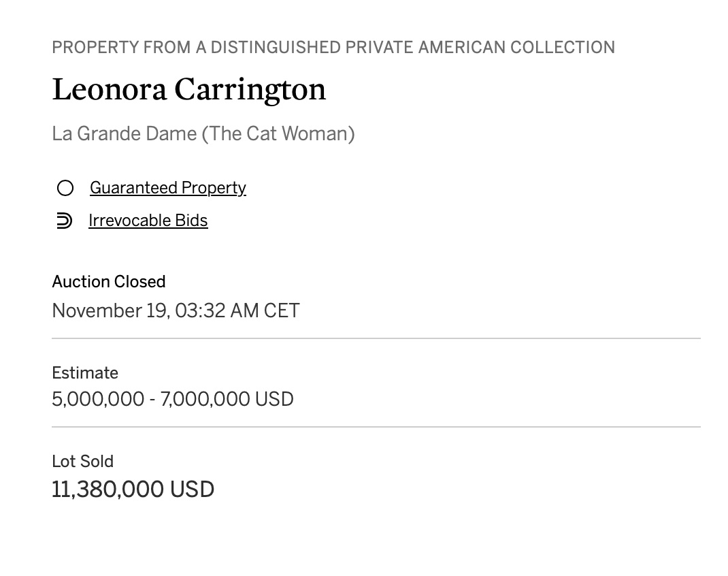Click the Leonora Carrington artist heading
This screenshot has height=576, width=728.
tap(189, 89)
